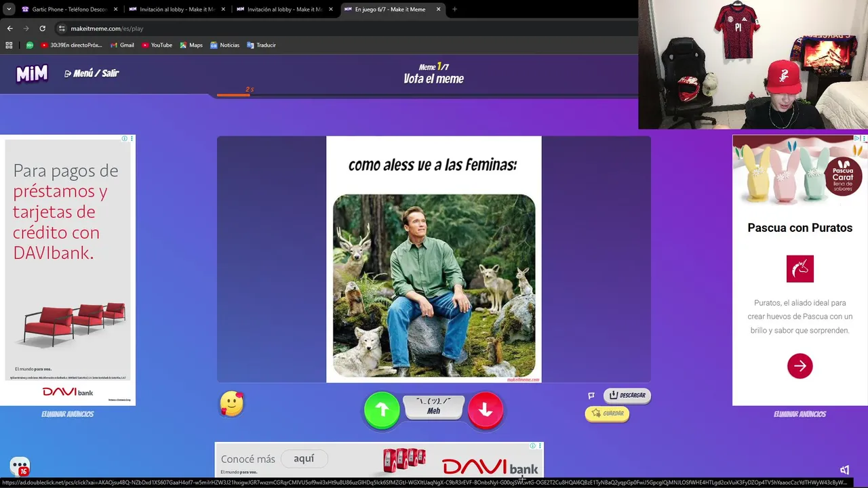Open ad info icon on bottom banner

tap(533, 446)
